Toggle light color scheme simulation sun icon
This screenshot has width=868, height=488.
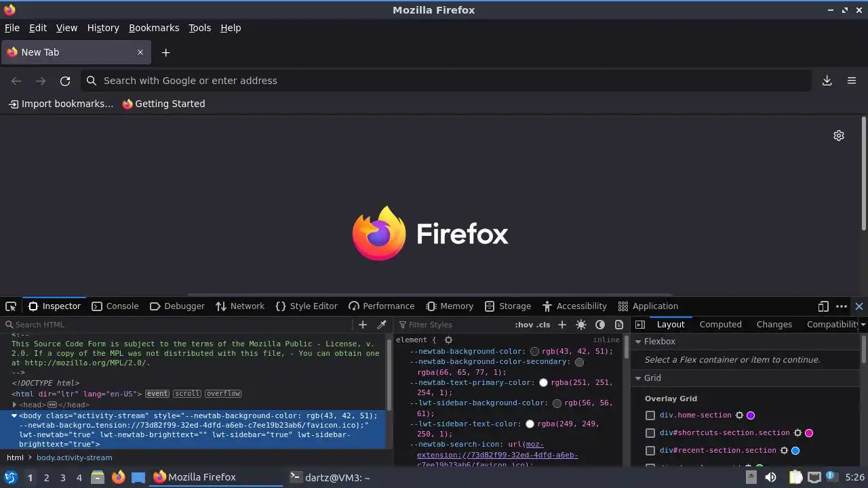point(581,325)
